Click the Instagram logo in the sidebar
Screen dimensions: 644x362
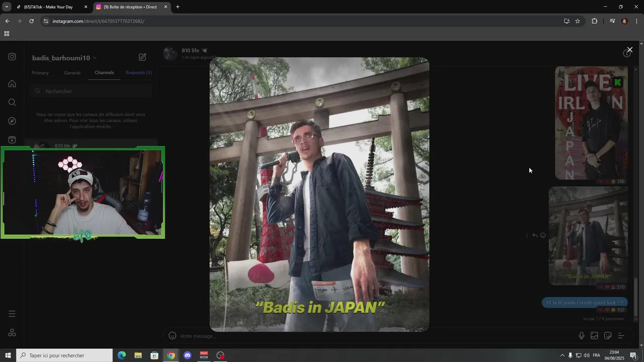coord(12,57)
